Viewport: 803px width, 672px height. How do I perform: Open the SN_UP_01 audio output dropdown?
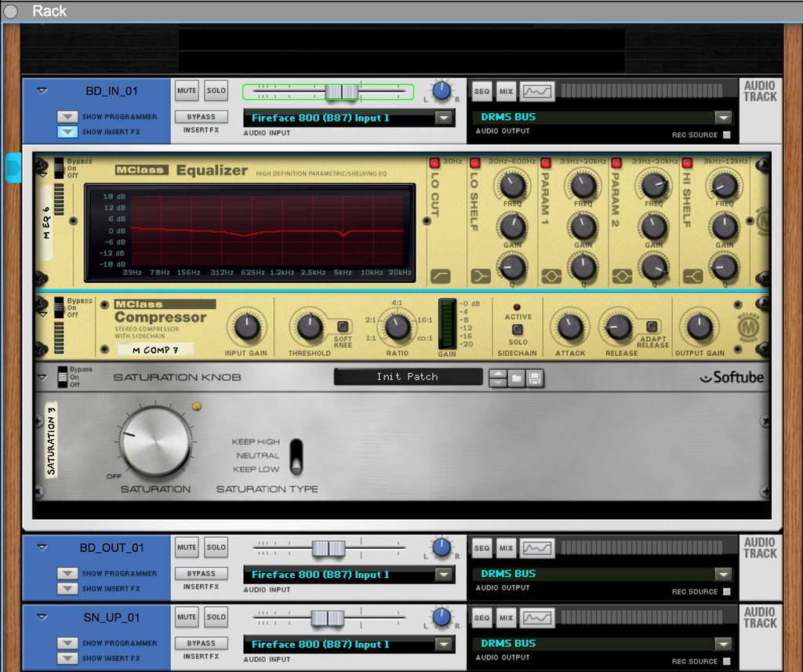723,645
